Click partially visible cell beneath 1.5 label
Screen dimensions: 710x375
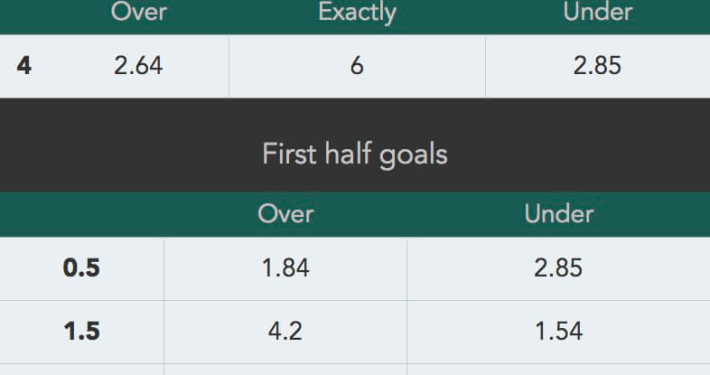pyautogui.click(x=82, y=370)
